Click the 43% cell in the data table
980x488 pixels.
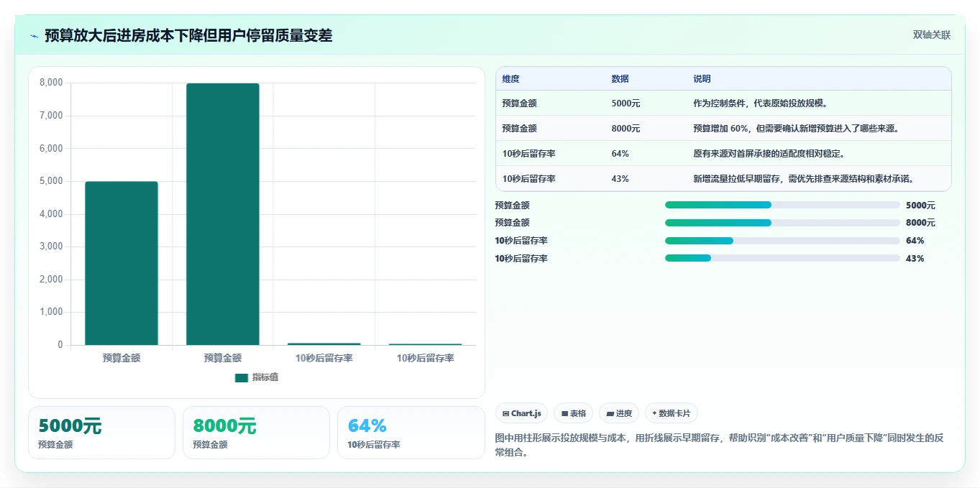[x=620, y=179]
